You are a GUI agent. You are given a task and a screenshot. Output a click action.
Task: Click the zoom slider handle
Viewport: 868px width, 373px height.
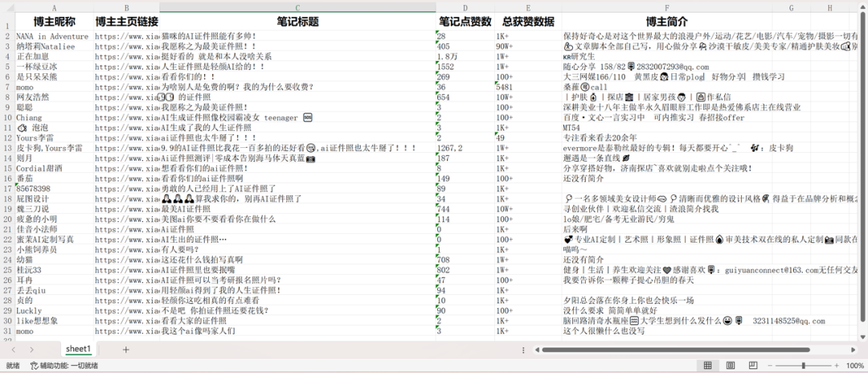tap(803, 366)
